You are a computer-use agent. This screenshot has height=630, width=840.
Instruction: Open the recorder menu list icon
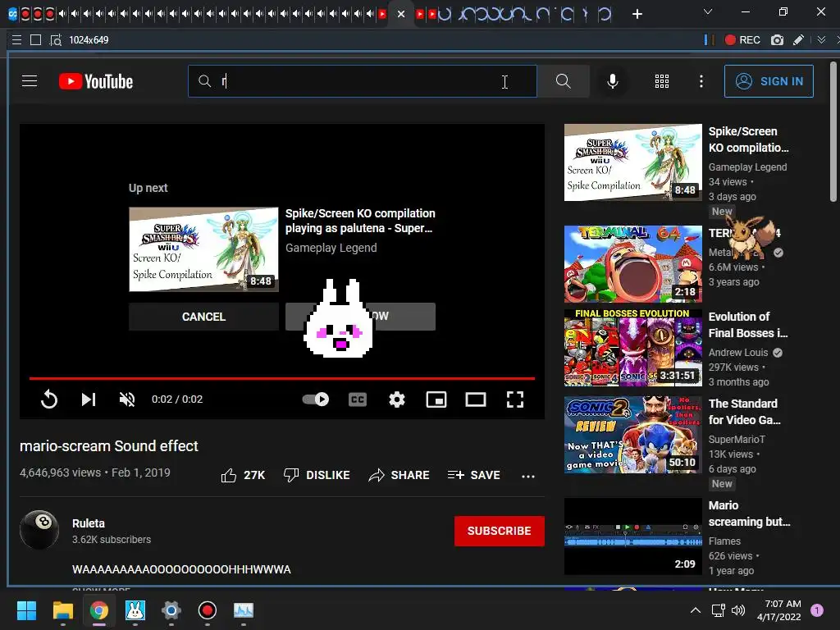[x=16, y=39]
